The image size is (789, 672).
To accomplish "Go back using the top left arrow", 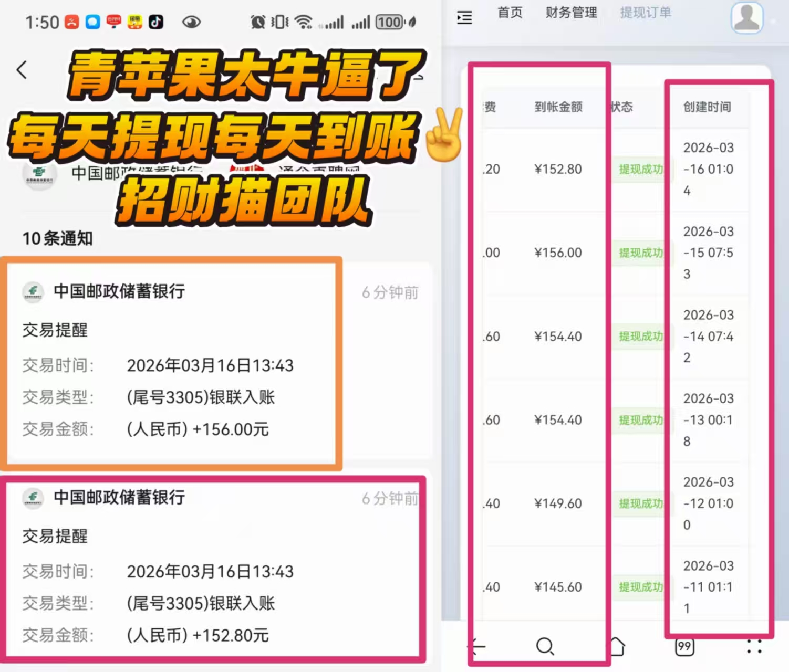I will [x=21, y=69].
